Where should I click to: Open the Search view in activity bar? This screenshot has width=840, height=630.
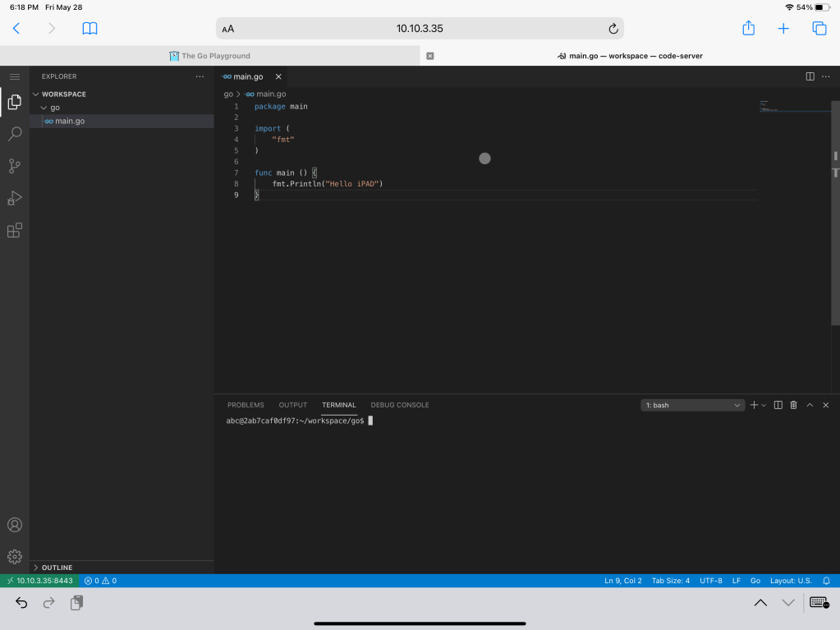click(15, 134)
